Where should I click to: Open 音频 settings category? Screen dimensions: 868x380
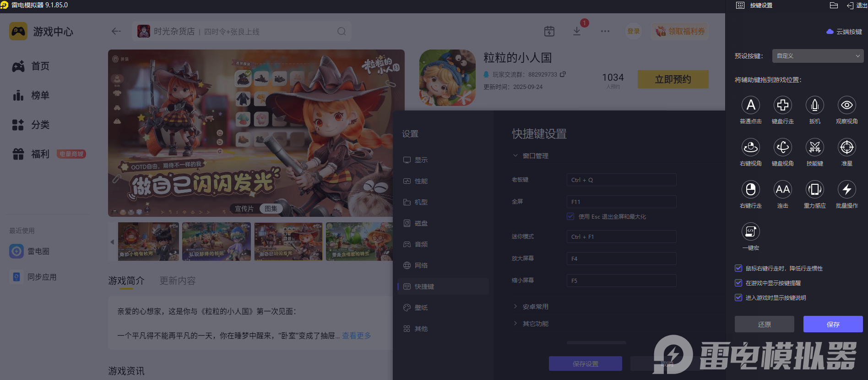(443, 244)
